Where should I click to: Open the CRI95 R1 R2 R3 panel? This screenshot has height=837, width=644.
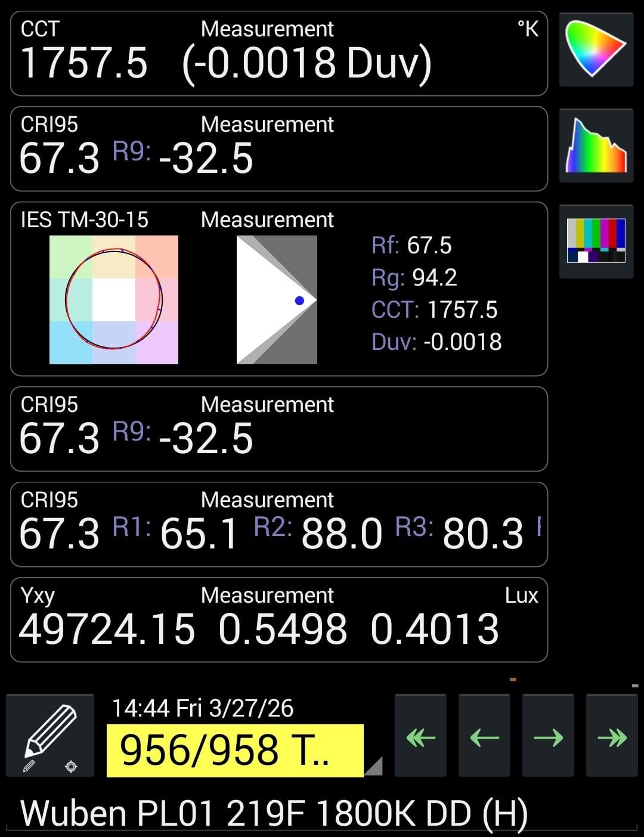tap(278, 524)
